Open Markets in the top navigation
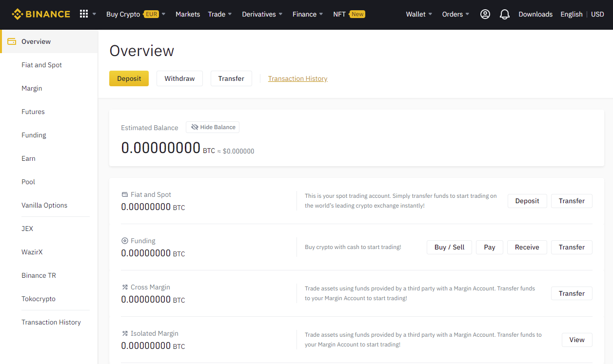This screenshot has height=364, width=613. click(188, 14)
